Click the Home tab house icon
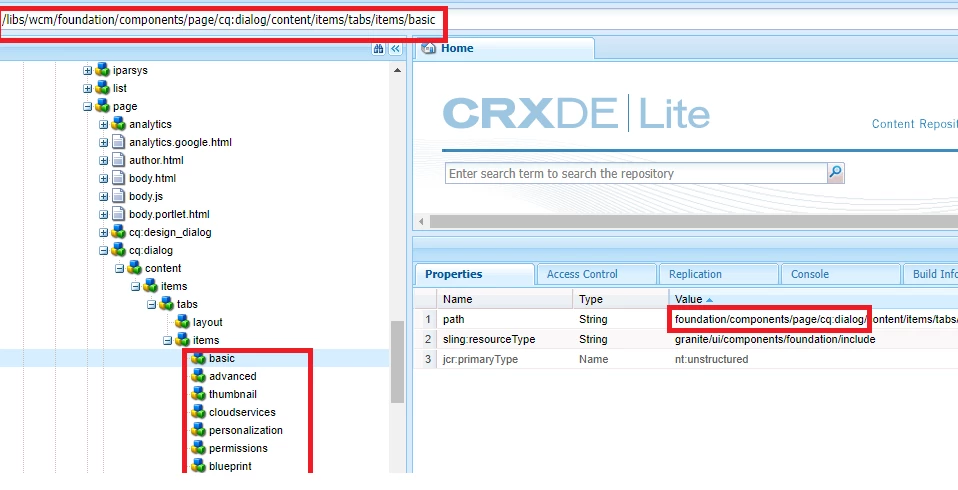The height and width of the screenshot is (490, 958). (x=429, y=48)
